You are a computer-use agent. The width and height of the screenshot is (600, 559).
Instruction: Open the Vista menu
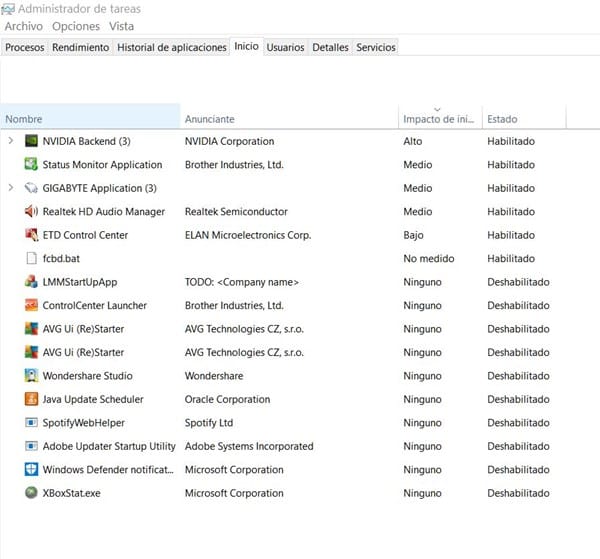tap(122, 26)
